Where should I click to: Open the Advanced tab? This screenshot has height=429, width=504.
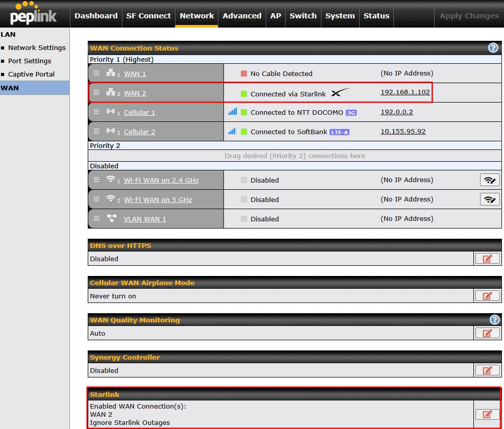pyautogui.click(x=242, y=16)
